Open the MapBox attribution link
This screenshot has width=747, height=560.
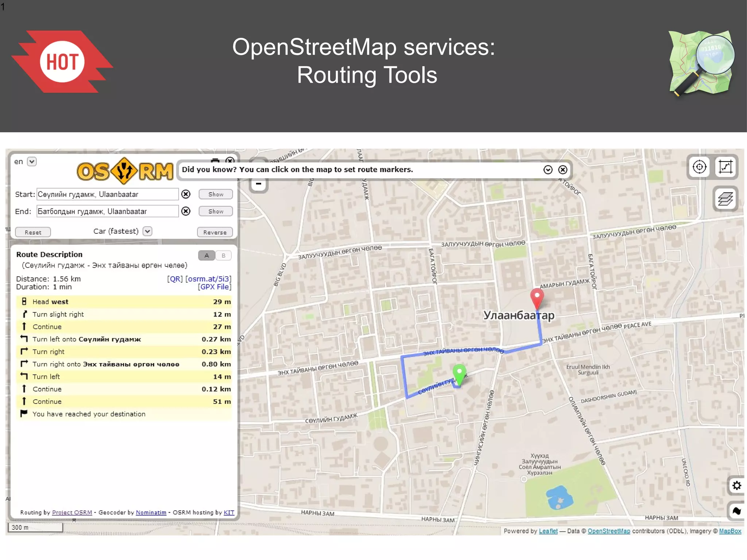click(730, 531)
